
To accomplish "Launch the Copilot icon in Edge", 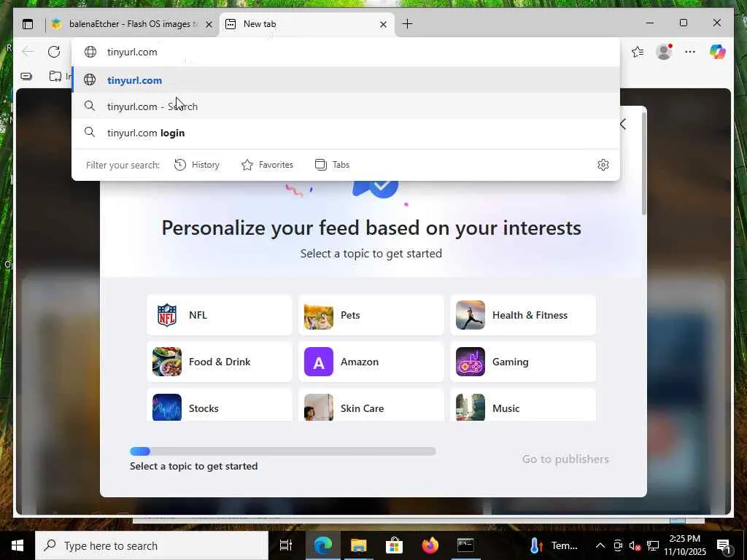I will (718, 52).
